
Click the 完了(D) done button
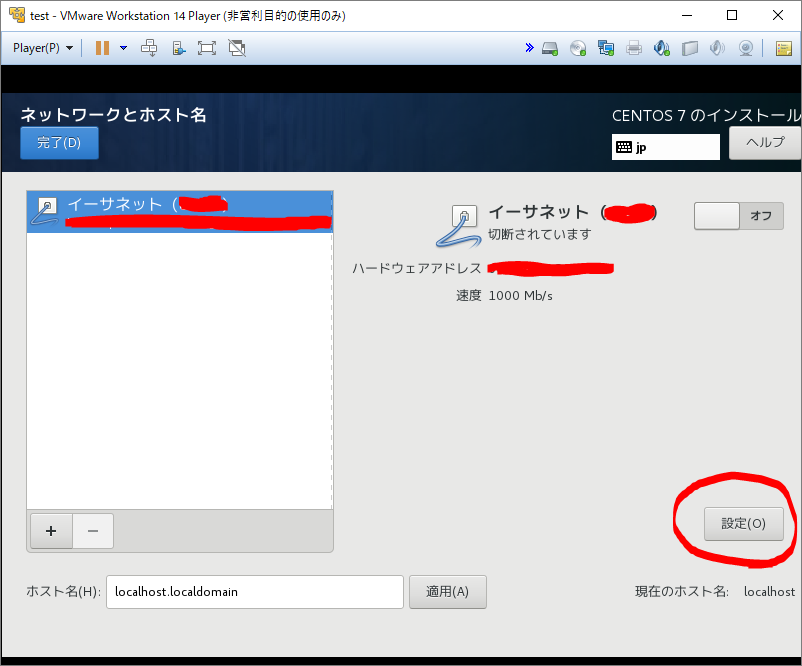pyautogui.click(x=59, y=143)
